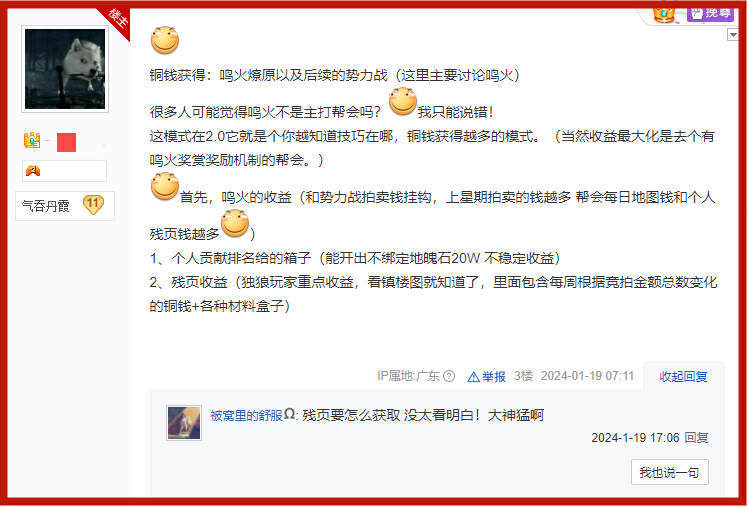The height and width of the screenshot is (507, 748).
Task: Click the first smiley emoticon at post top
Action: (165, 40)
